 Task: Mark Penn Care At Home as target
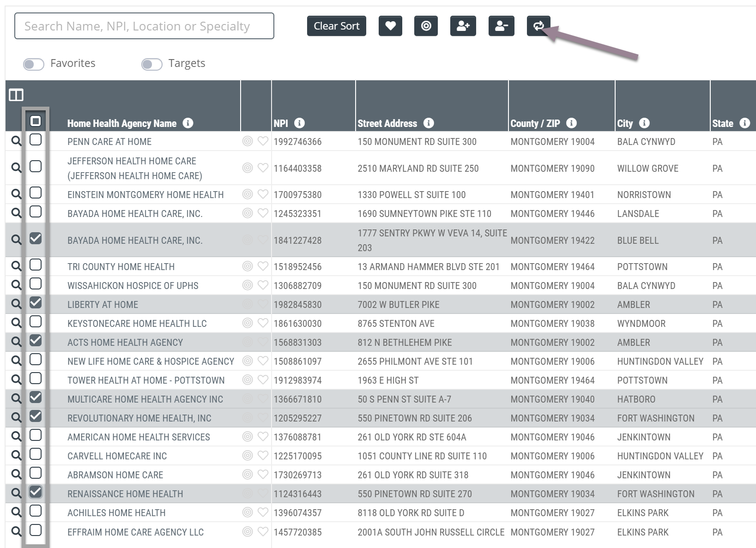coord(248,141)
